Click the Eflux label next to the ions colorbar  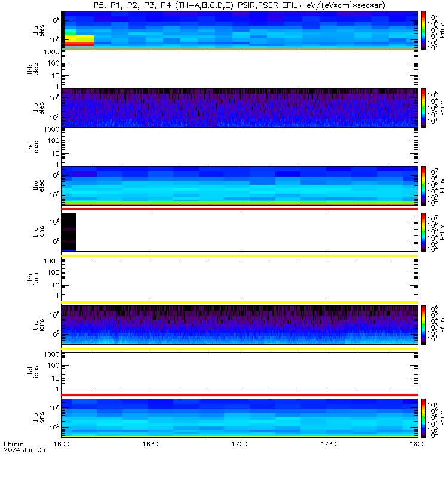coord(442,418)
